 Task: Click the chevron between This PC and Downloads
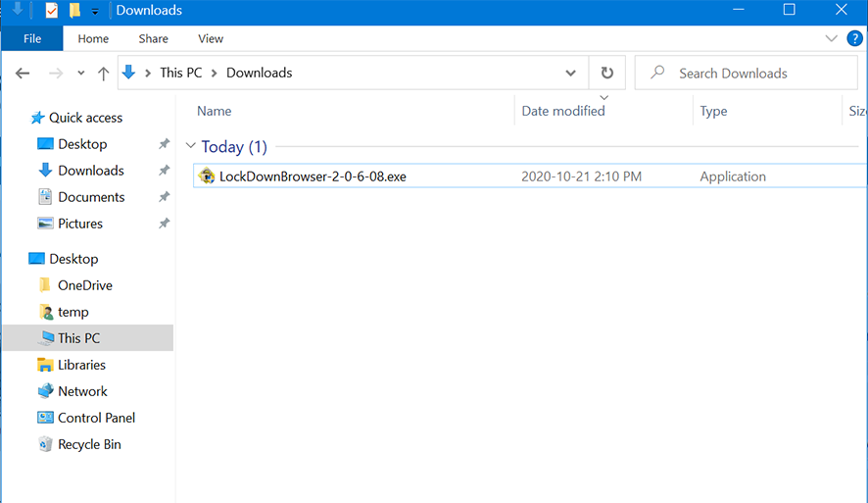pos(215,74)
